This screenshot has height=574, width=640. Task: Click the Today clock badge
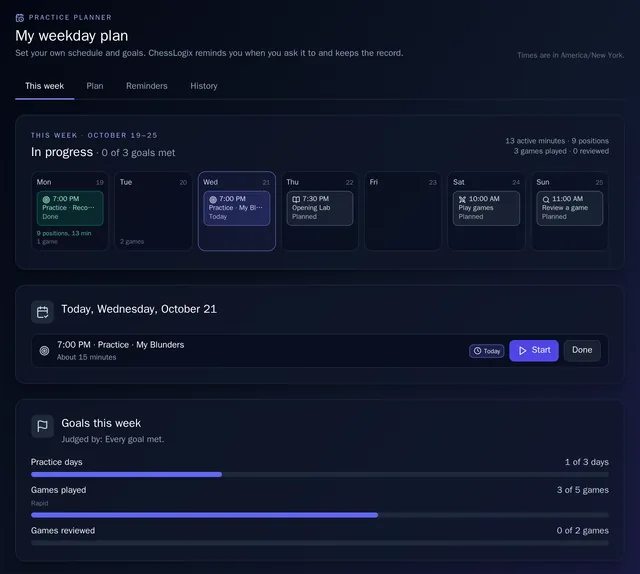pyautogui.click(x=487, y=351)
